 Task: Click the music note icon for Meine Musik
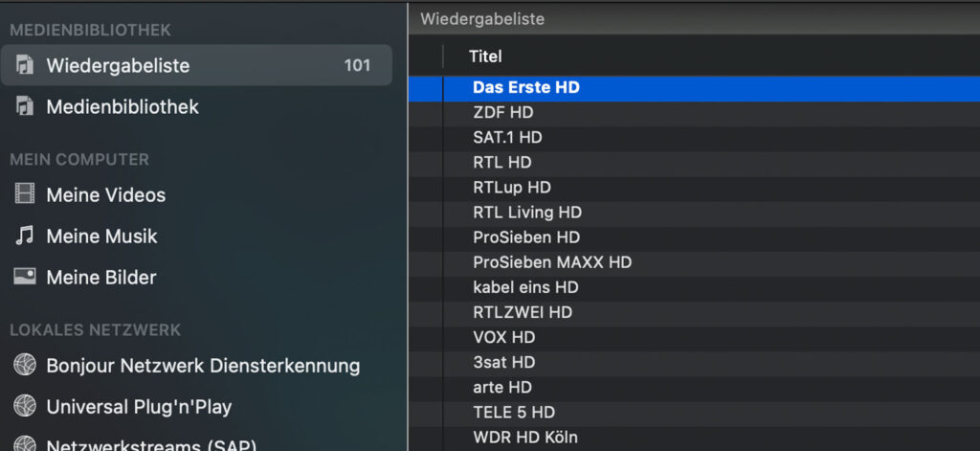(x=25, y=237)
